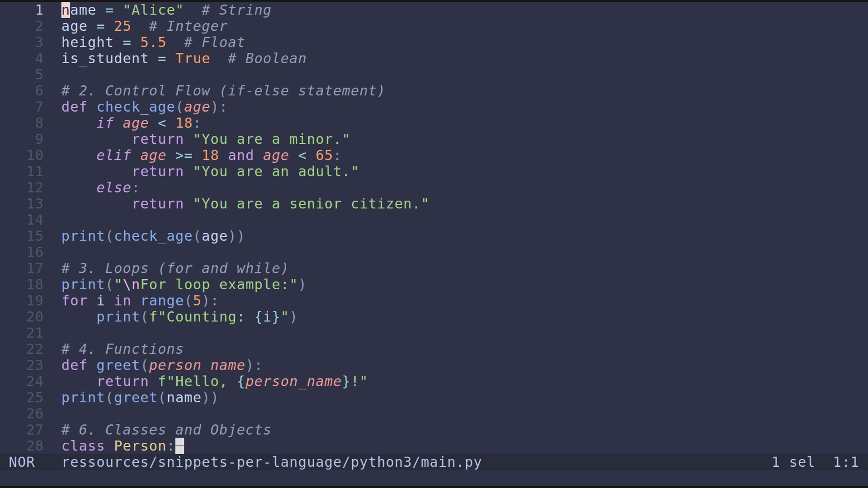Click line number 1 in the gutter
The width and height of the screenshot is (868, 488).
39,10
